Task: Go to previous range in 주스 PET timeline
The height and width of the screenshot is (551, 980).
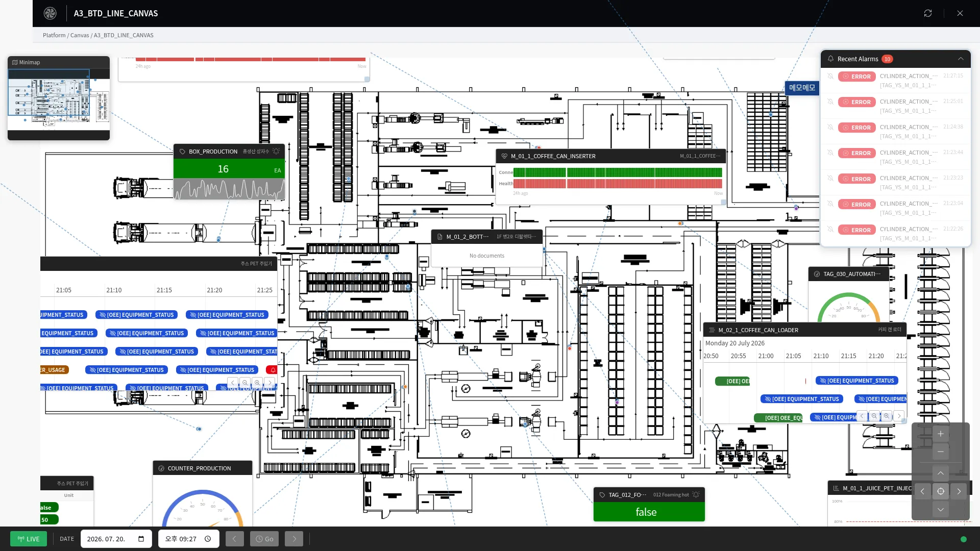Action: pyautogui.click(x=233, y=383)
